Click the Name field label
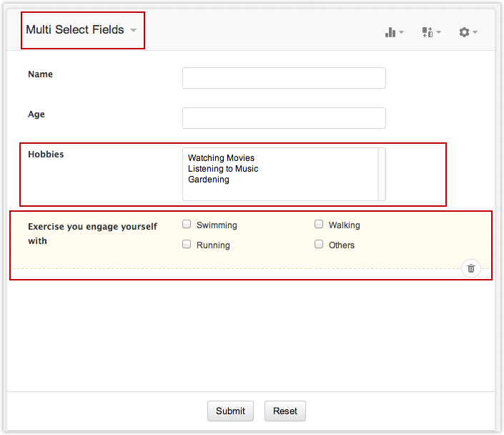 (x=40, y=74)
